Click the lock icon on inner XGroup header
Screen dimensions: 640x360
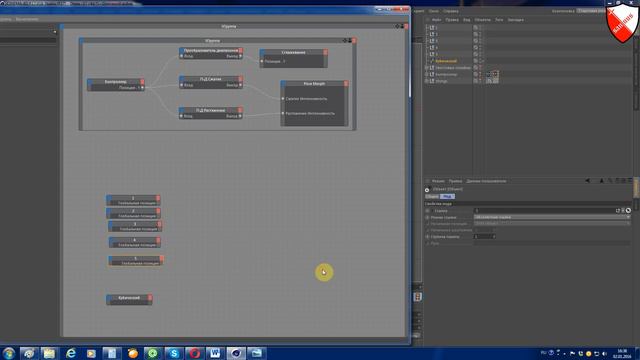[x=349, y=40]
